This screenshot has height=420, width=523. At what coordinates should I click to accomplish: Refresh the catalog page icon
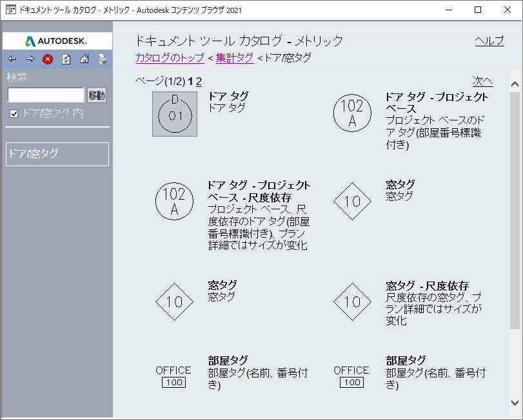[66, 59]
